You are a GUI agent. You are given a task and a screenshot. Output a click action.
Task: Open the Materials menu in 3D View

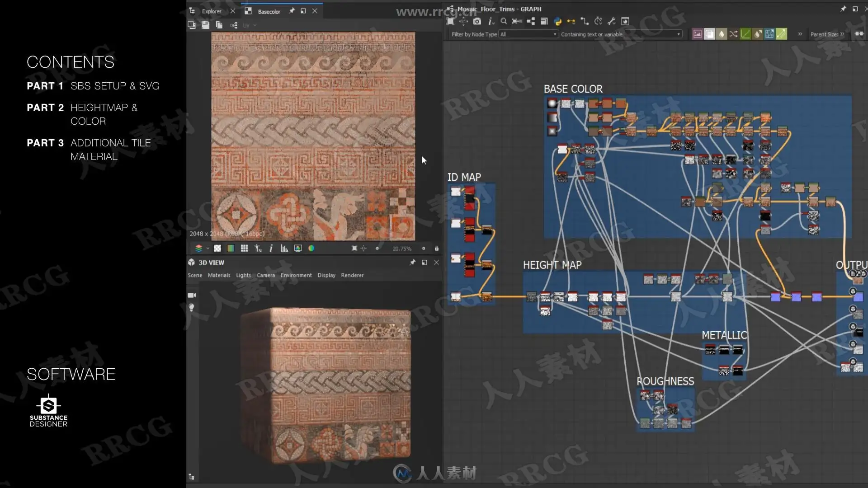(219, 275)
